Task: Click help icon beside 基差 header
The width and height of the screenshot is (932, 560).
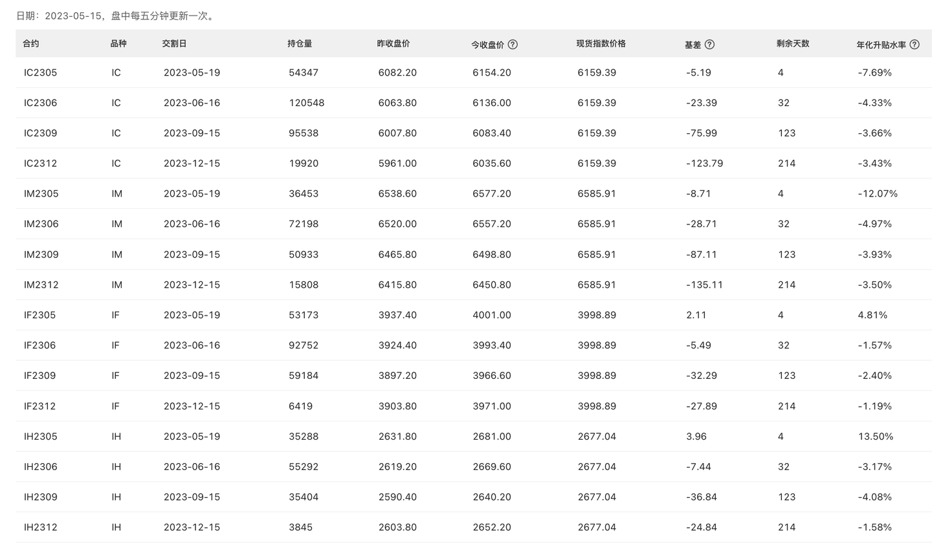Action: 709,45
